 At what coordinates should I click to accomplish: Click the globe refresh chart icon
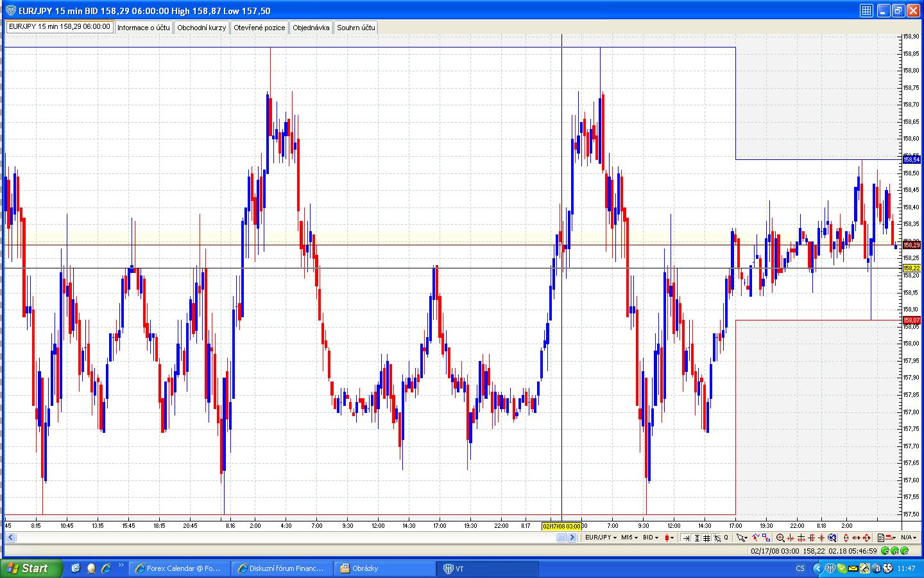[832, 538]
